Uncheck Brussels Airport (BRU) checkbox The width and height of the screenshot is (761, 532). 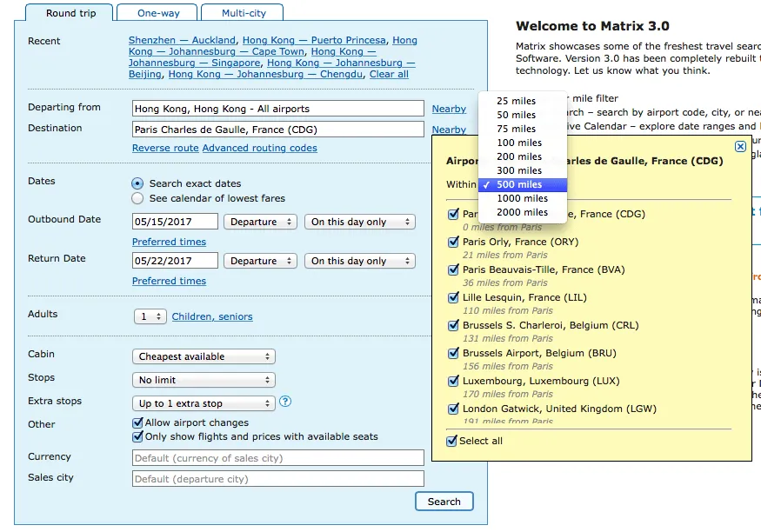(453, 353)
